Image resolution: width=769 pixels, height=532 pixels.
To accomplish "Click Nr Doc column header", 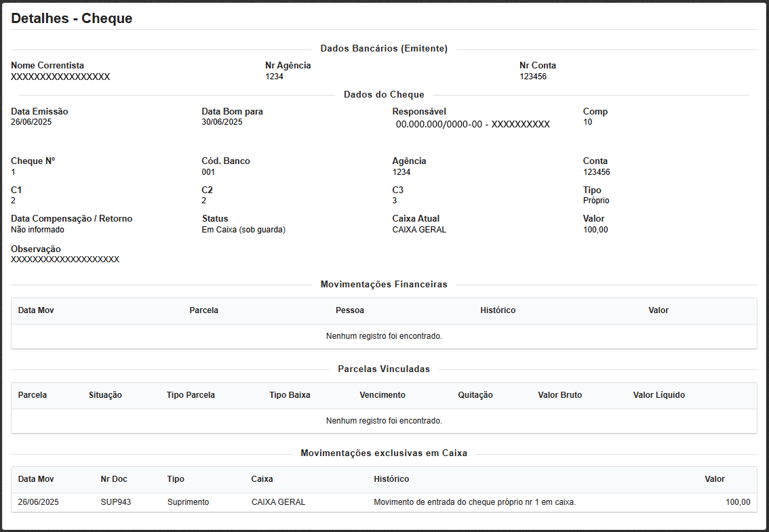I will coord(114,479).
